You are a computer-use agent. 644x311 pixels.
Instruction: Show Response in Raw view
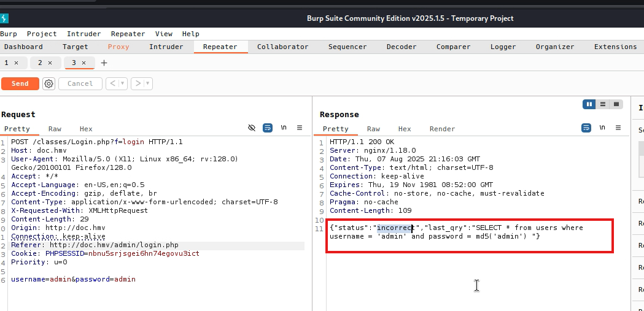pos(373,129)
